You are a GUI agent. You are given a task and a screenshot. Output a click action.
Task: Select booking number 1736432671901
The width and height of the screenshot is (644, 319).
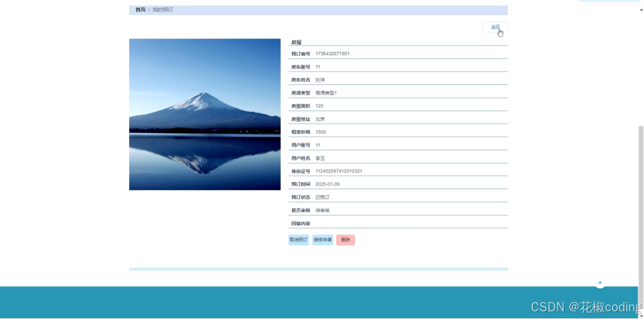click(x=332, y=54)
